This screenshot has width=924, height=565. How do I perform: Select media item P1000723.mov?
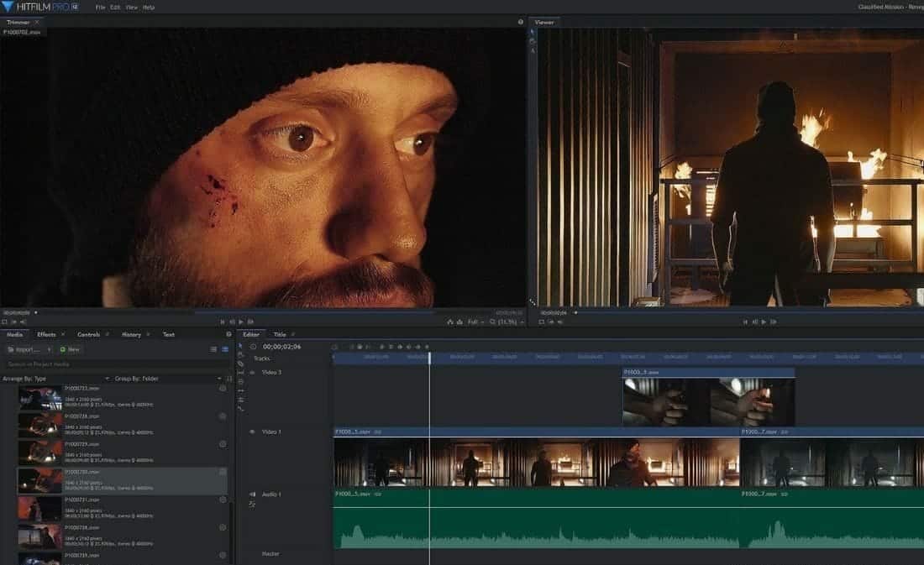[x=123, y=398]
